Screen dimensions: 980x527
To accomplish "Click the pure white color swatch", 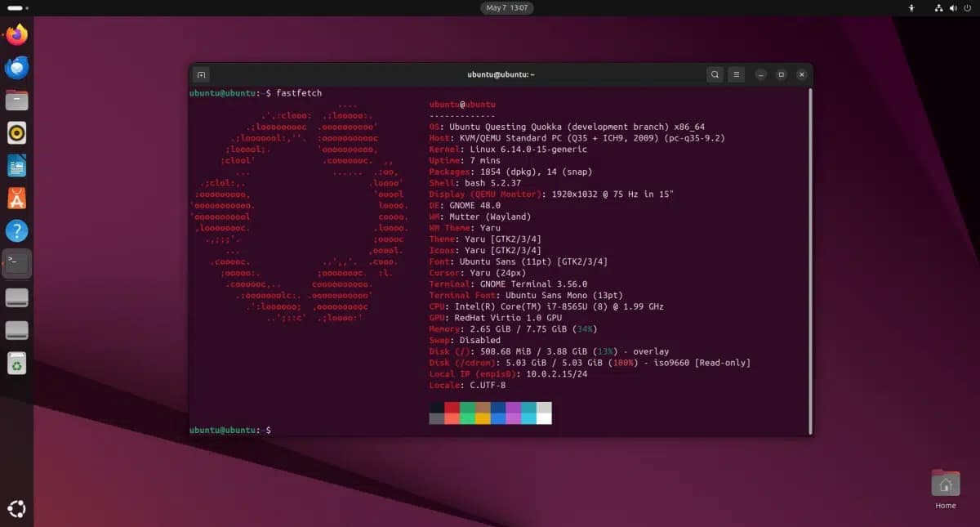I will [x=544, y=418].
